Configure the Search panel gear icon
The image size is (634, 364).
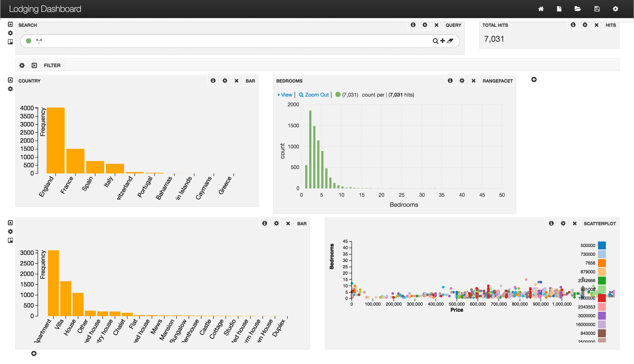[425, 25]
